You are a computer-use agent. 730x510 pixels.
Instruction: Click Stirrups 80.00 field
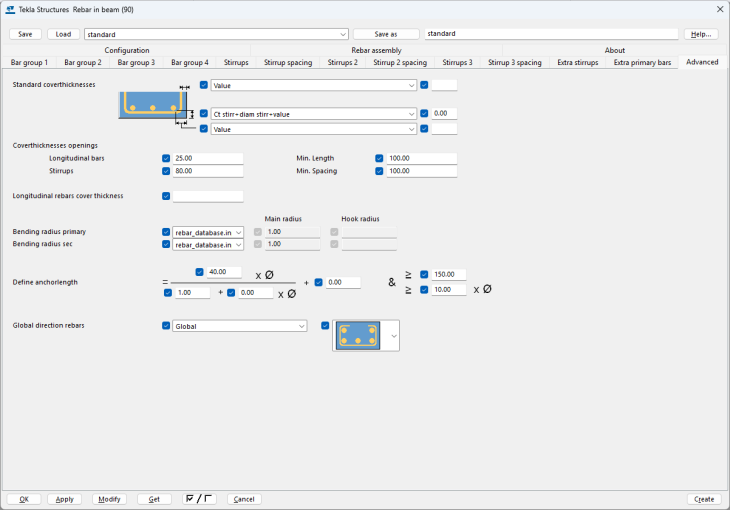208,171
